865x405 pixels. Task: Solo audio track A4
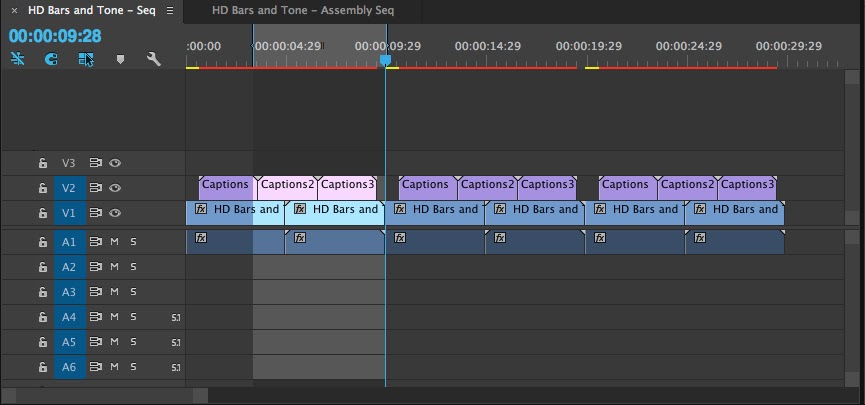pos(133,317)
